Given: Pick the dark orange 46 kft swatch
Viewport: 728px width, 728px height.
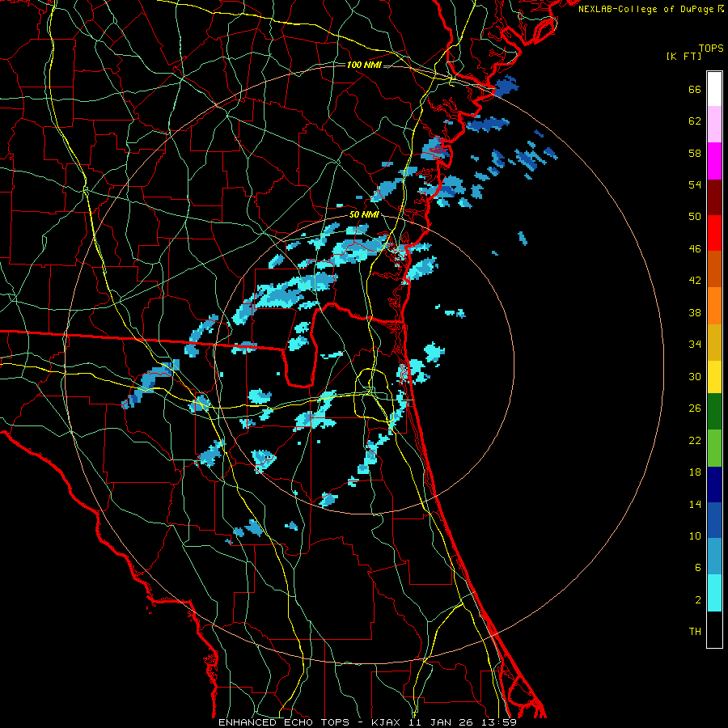Looking at the screenshot, I should (714, 269).
